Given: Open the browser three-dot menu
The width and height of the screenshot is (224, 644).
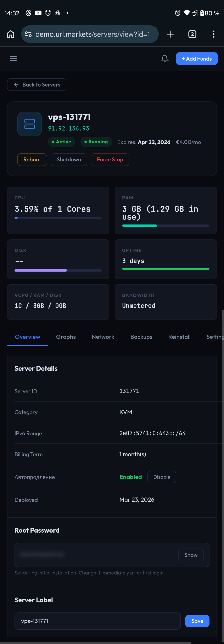Looking at the screenshot, I should (x=213, y=34).
